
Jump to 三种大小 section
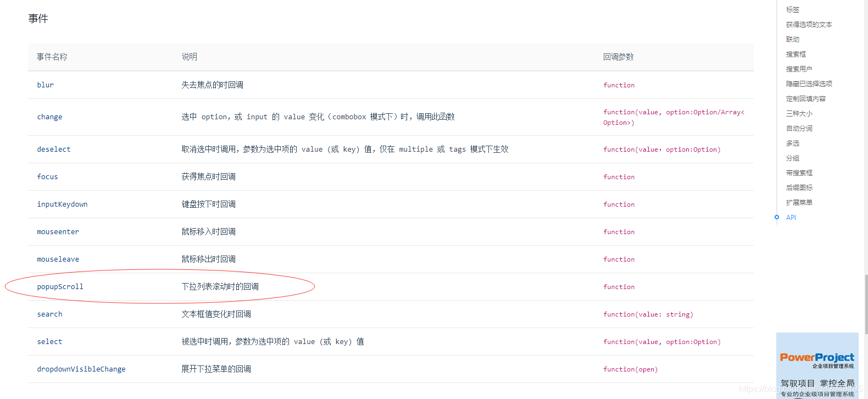pos(799,114)
